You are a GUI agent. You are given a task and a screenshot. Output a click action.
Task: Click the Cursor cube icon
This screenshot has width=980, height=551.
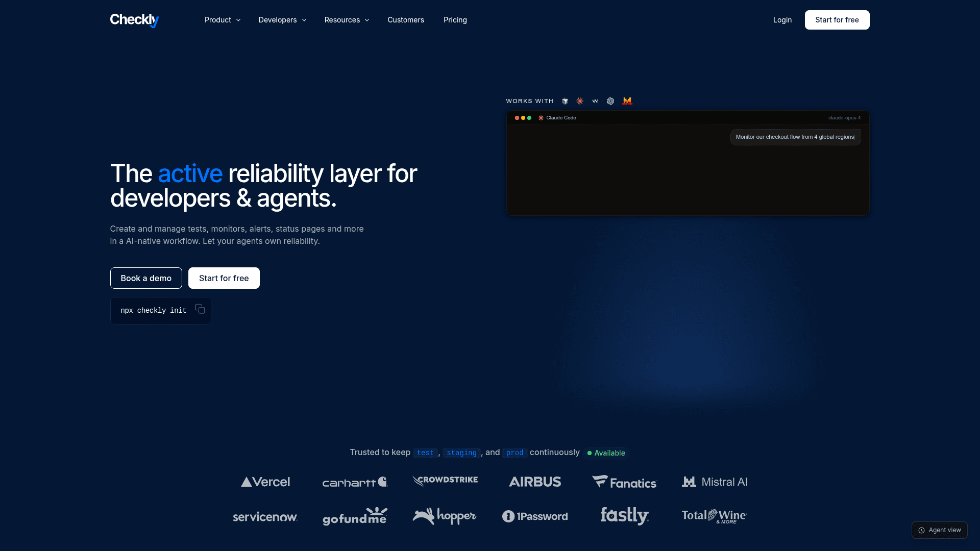(x=565, y=101)
